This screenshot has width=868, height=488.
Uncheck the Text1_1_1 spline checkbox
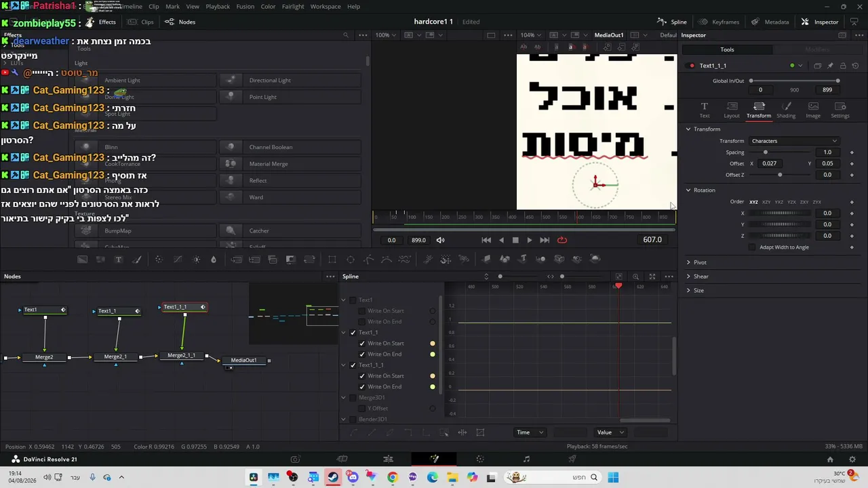click(353, 365)
